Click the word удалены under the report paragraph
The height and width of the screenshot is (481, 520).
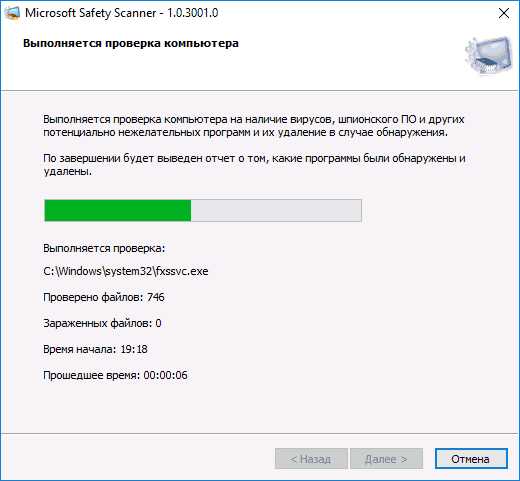tap(67, 171)
